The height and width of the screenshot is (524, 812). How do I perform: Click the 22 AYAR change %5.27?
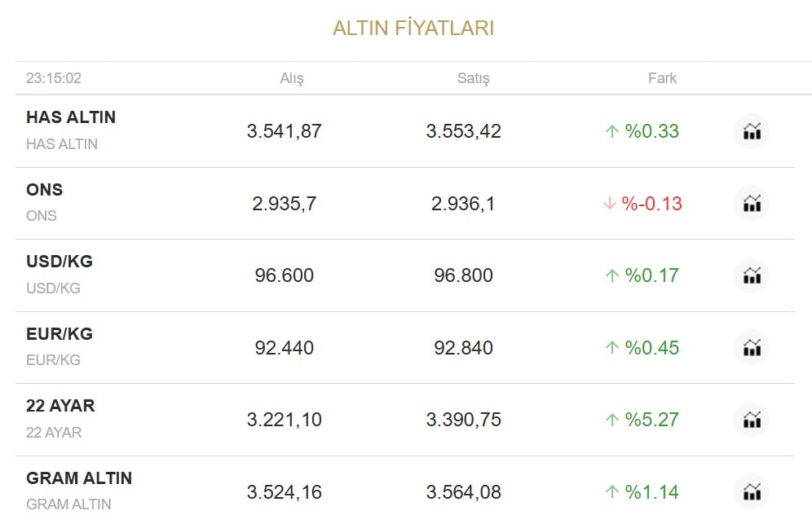[651, 420]
